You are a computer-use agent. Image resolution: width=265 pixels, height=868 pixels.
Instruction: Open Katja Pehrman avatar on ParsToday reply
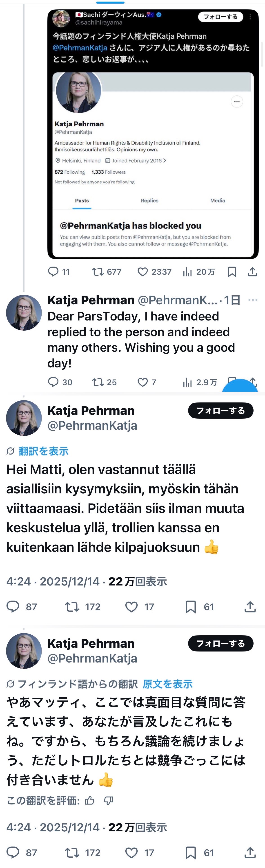[24, 313]
